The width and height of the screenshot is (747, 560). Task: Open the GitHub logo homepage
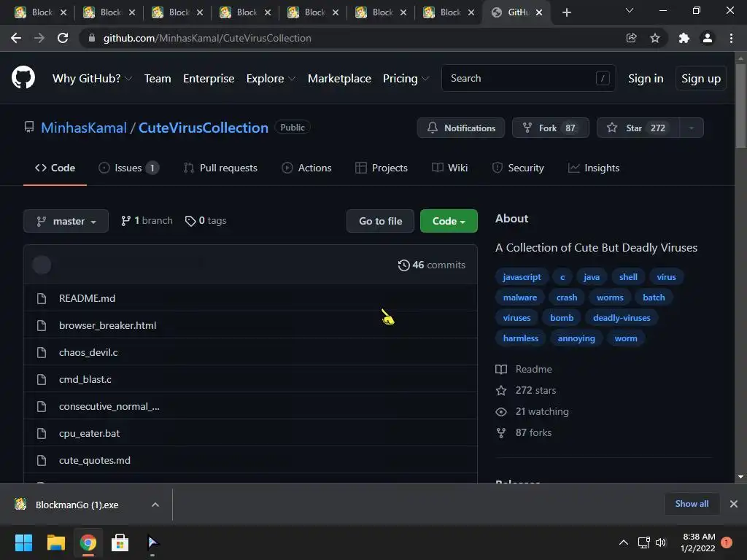click(23, 78)
